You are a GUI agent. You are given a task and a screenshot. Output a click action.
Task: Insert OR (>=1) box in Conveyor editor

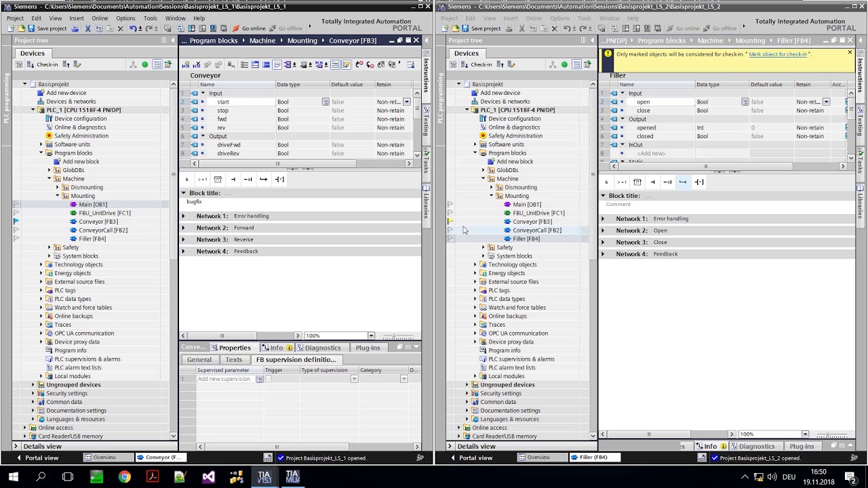(x=202, y=180)
